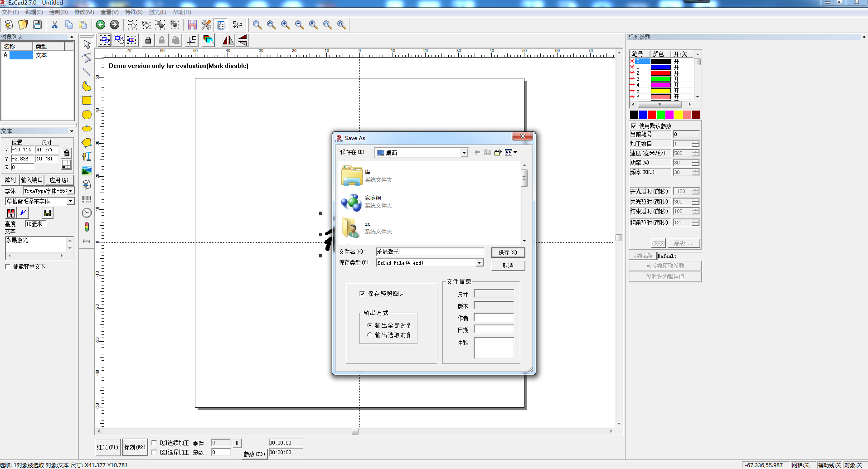Select the barcode tool
The width and height of the screenshot is (868, 469).
point(87,199)
